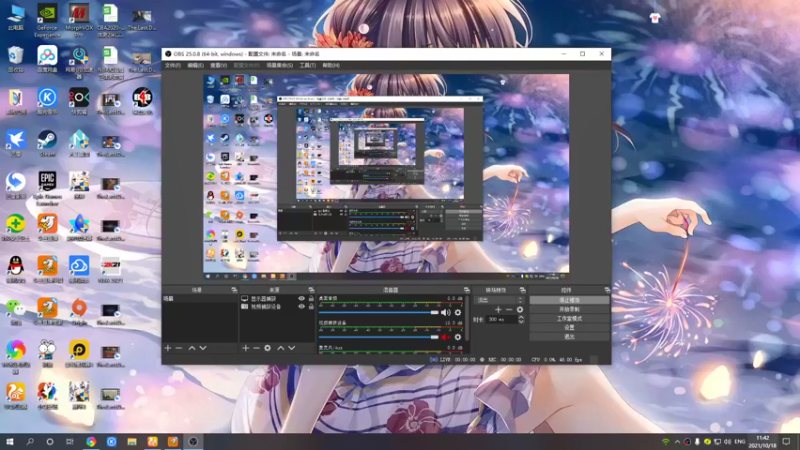
Task: Open the QQ penguin desktop shortcut
Action: click(16, 269)
